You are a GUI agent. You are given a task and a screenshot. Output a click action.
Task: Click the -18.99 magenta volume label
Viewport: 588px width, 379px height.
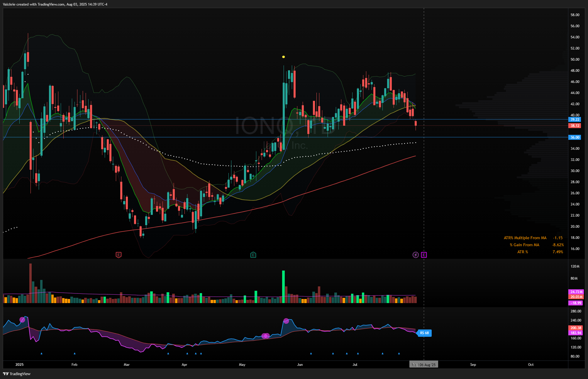(576, 303)
